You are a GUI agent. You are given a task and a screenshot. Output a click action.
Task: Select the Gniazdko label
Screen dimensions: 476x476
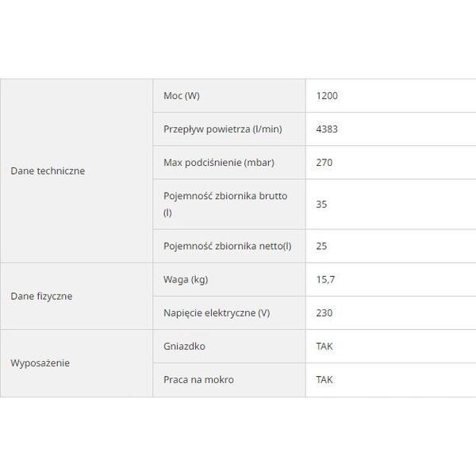pos(184,347)
